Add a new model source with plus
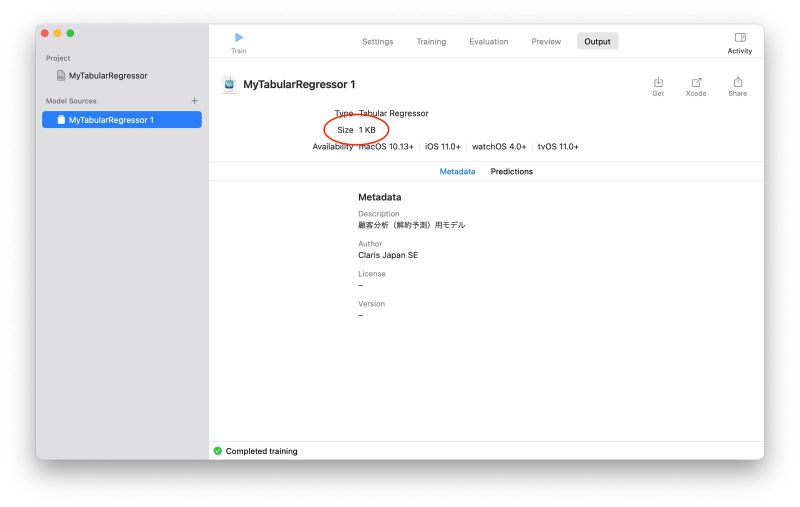This screenshot has height=507, width=800. 194,100
